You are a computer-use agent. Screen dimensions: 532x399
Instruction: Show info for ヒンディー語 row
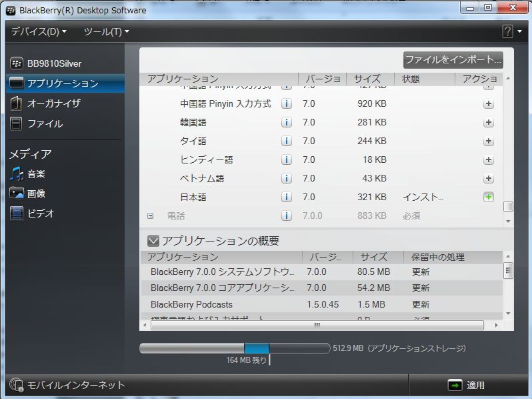(x=287, y=159)
